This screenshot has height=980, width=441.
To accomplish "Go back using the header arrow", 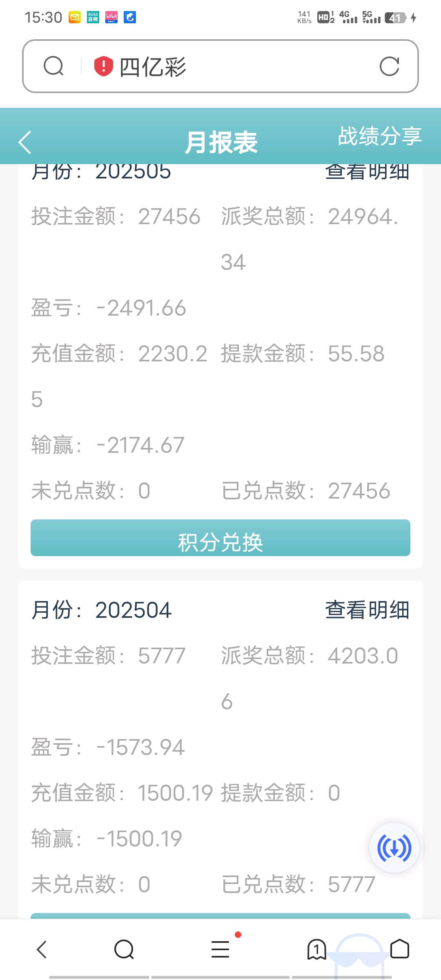I will (x=25, y=143).
